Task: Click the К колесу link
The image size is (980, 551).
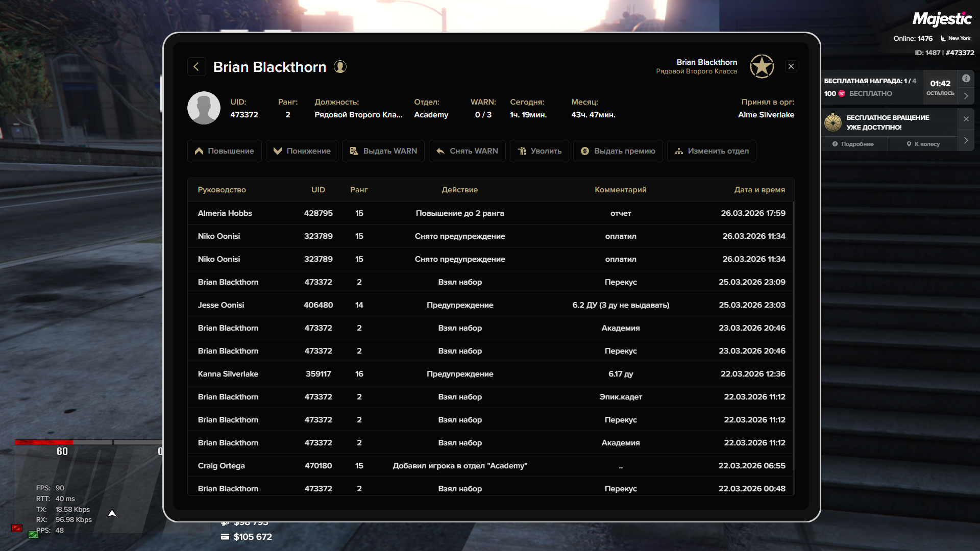Action: tap(923, 144)
